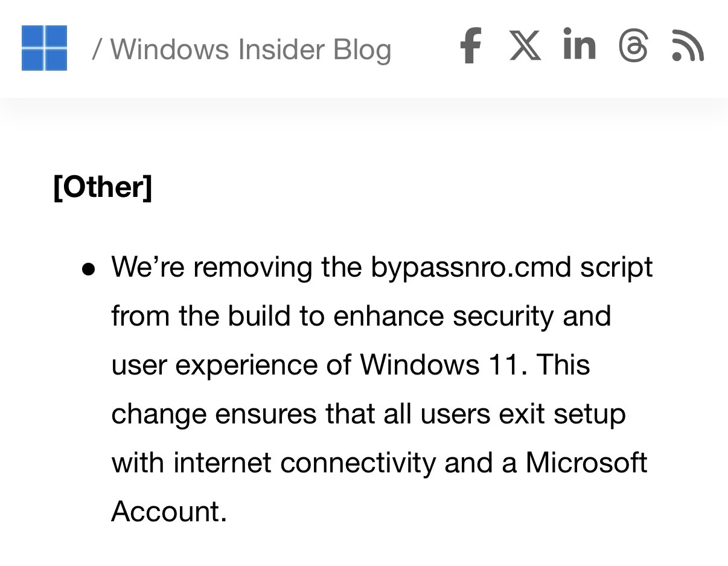
Task: Share the post on Facebook
Action: 471,46
